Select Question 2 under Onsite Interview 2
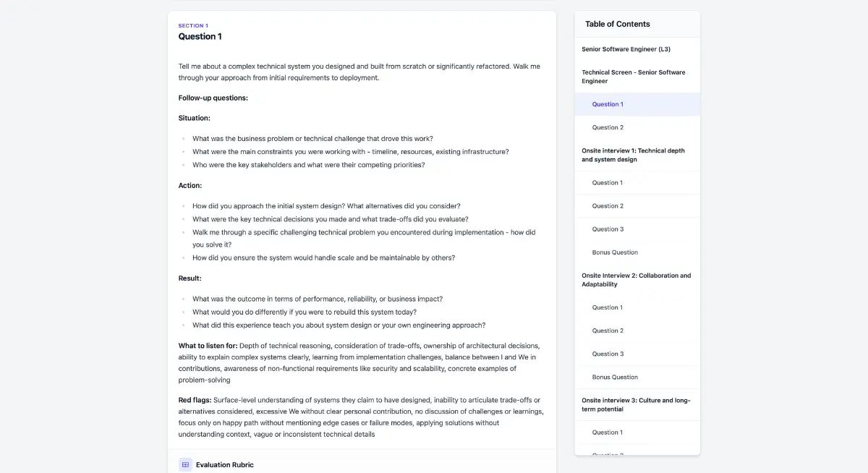868x473 pixels. click(x=637, y=331)
